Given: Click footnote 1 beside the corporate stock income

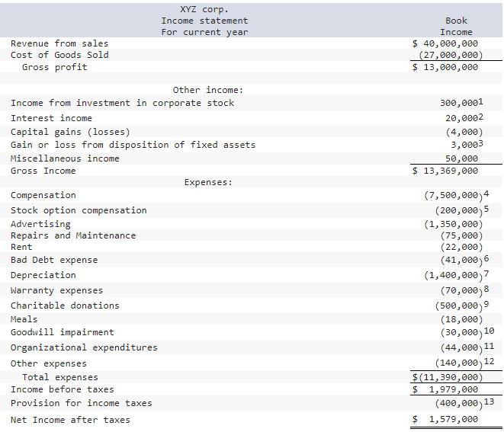Looking at the screenshot, I should 480,102.
